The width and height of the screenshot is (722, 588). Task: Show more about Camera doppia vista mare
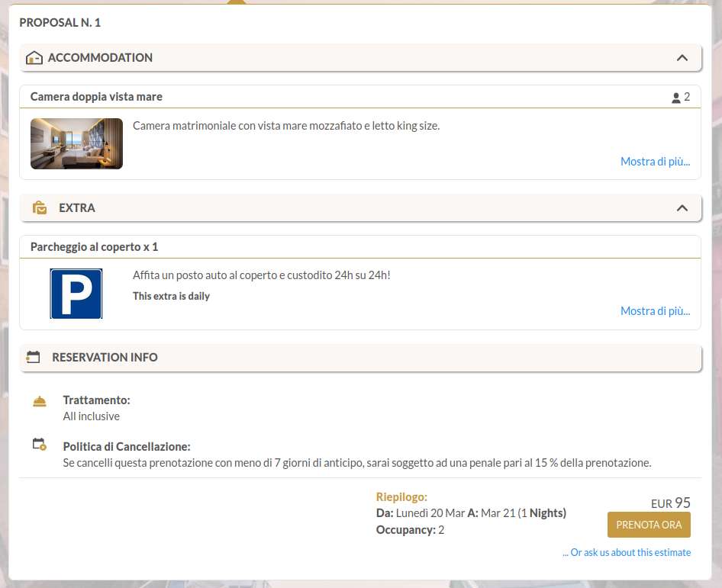pos(655,162)
